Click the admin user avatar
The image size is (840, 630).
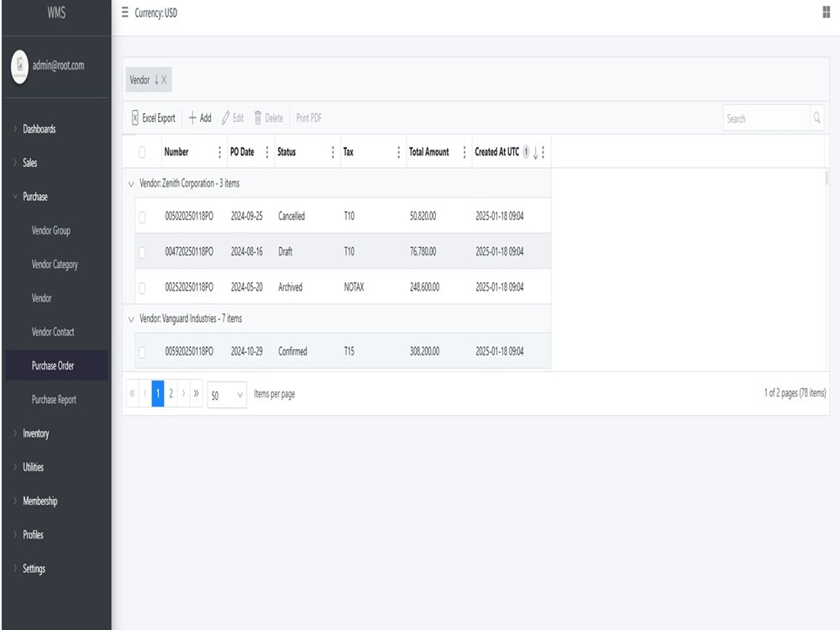20,66
